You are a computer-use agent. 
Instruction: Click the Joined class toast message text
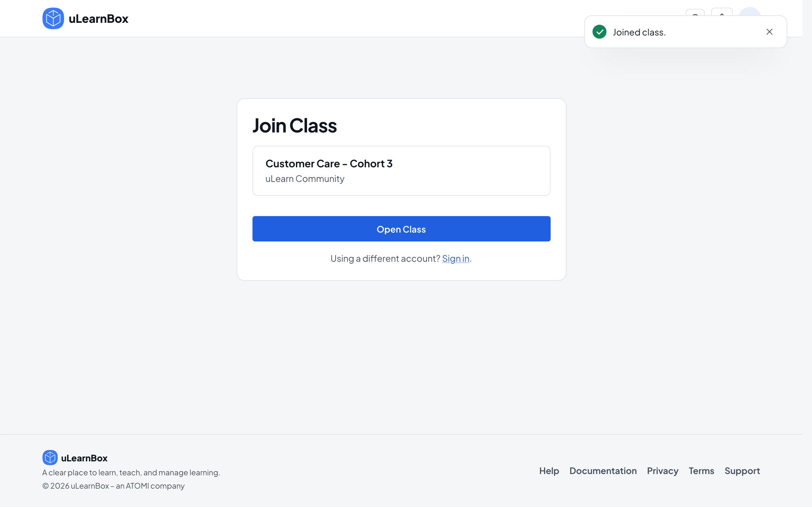(x=639, y=32)
